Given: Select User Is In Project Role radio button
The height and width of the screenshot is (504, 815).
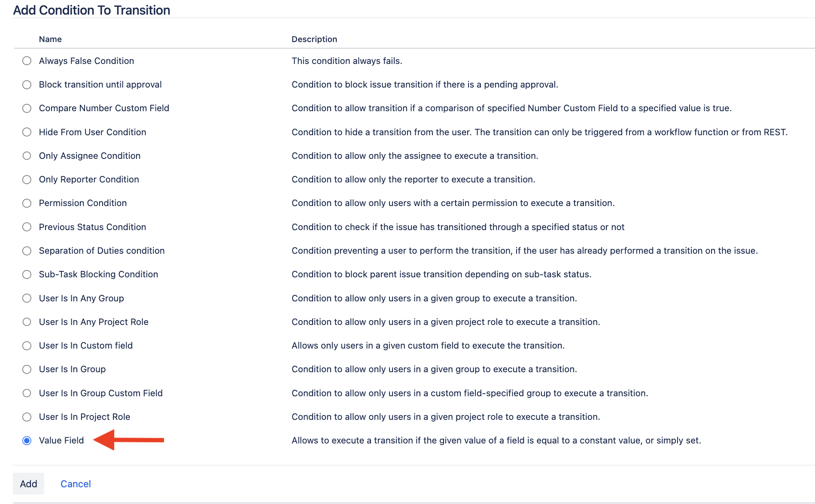Looking at the screenshot, I should pyautogui.click(x=27, y=417).
